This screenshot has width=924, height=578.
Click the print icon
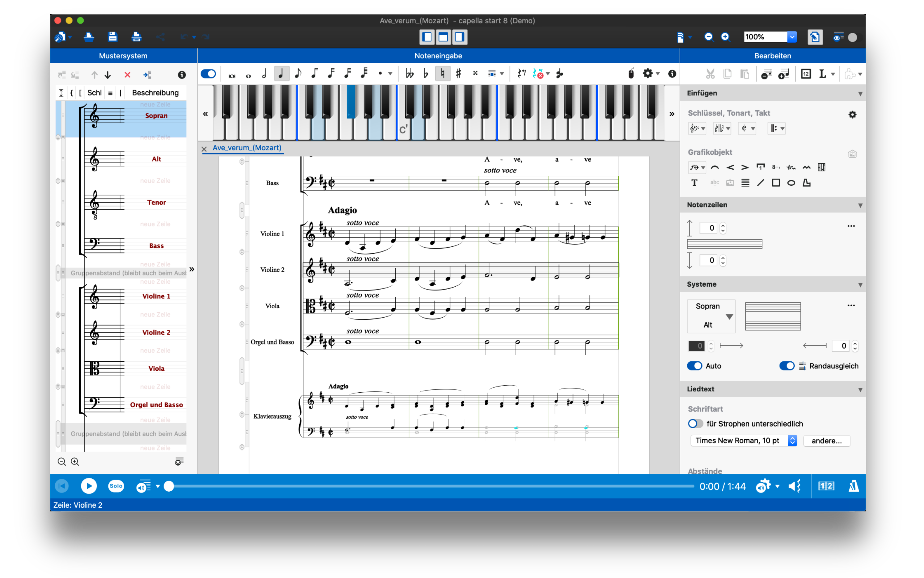pos(136,37)
